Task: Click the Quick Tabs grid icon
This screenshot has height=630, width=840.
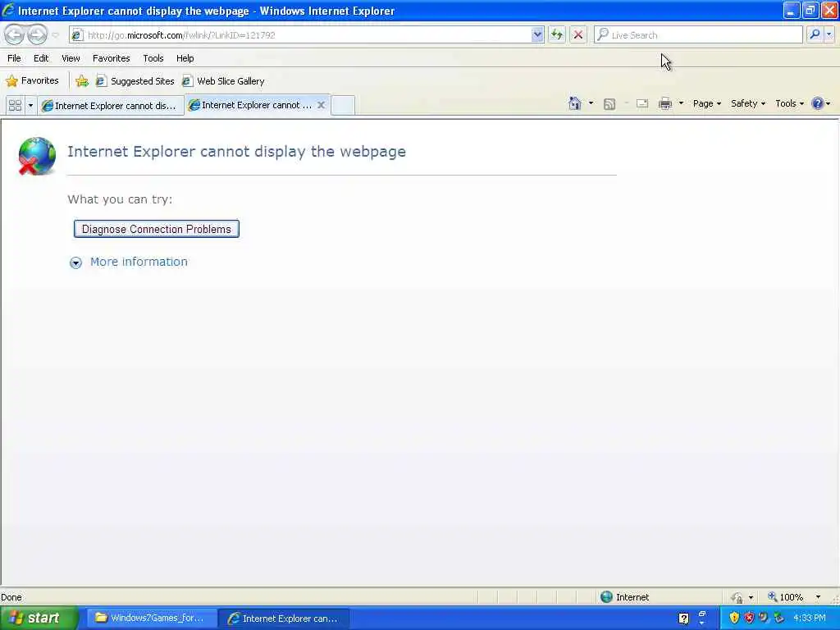Action: 15,105
